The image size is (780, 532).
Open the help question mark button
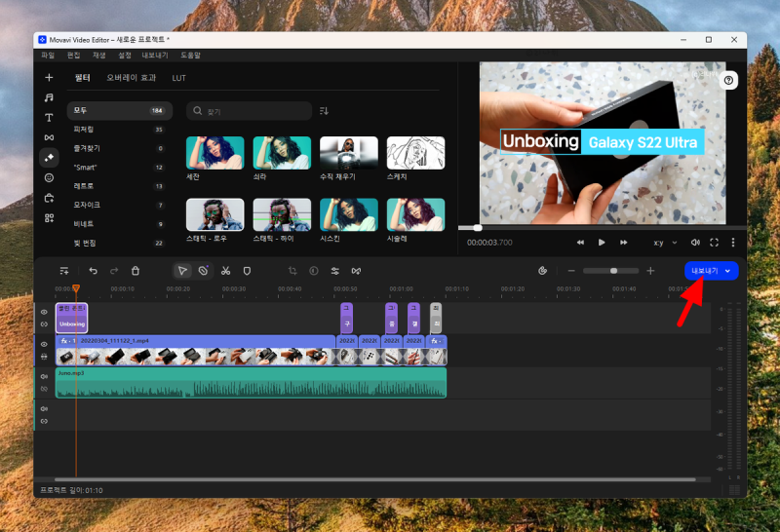728,80
